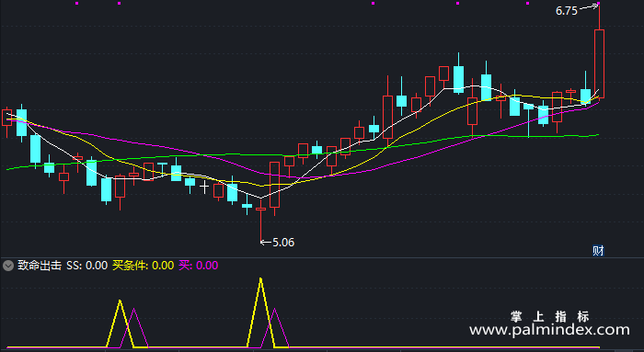Click the 5.06 low price label
This screenshot has height=352, width=644.
pyautogui.click(x=283, y=243)
